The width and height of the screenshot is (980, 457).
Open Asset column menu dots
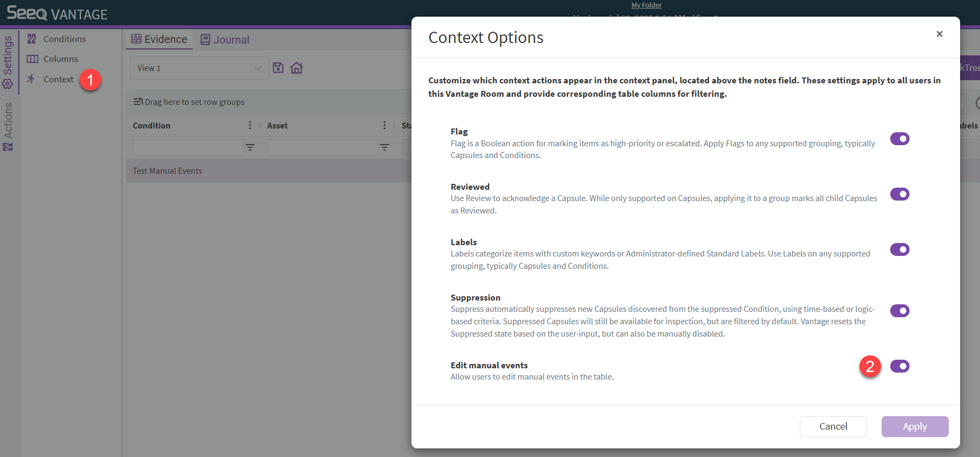pyautogui.click(x=384, y=125)
